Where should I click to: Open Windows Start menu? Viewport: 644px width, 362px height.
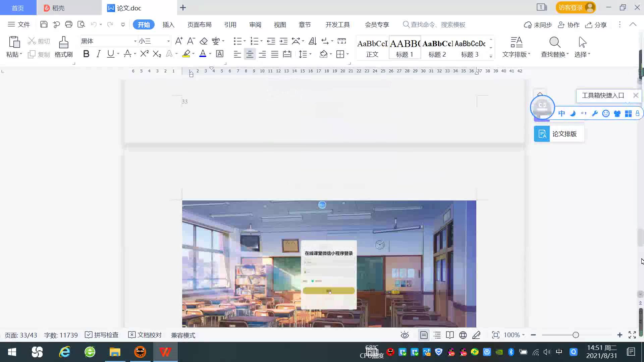pos(12,352)
